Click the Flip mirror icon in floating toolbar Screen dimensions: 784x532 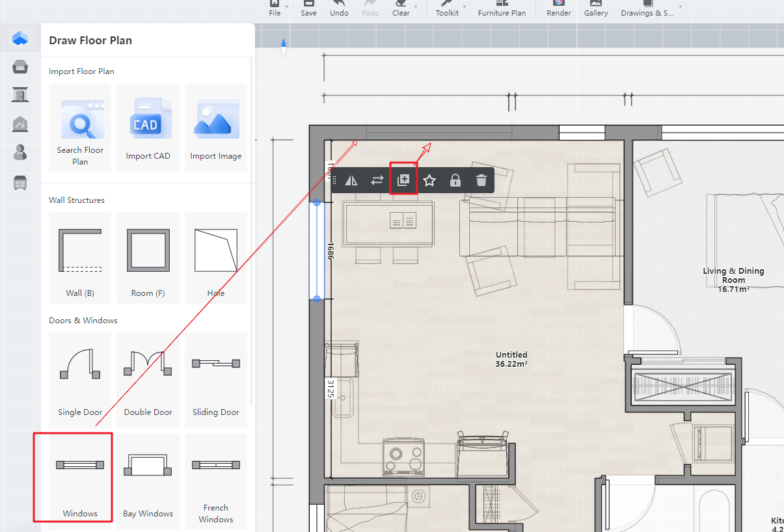pos(351,180)
